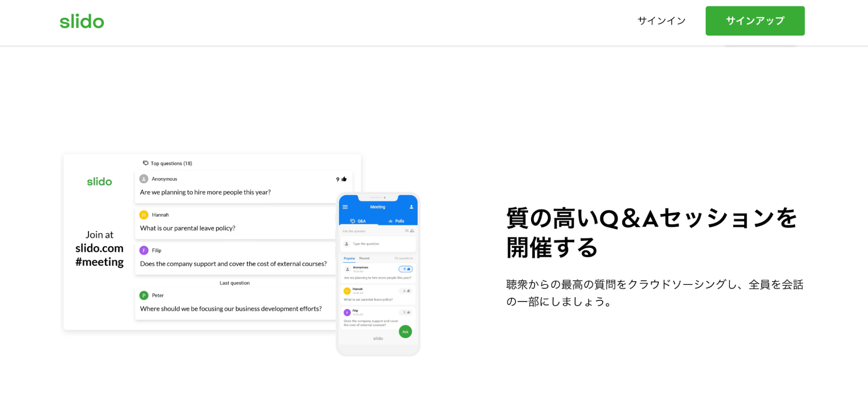The height and width of the screenshot is (414, 868).
Task: Click Filip's purple F avatar on desktop card
Action: click(x=144, y=251)
